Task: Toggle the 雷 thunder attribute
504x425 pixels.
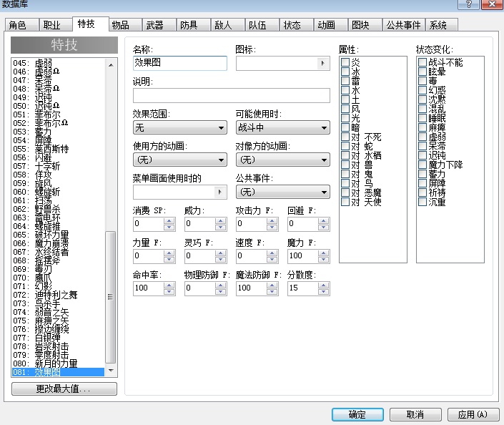Action: tap(345, 81)
